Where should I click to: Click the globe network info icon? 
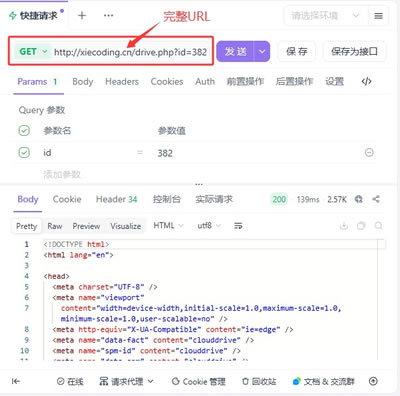(x=359, y=199)
